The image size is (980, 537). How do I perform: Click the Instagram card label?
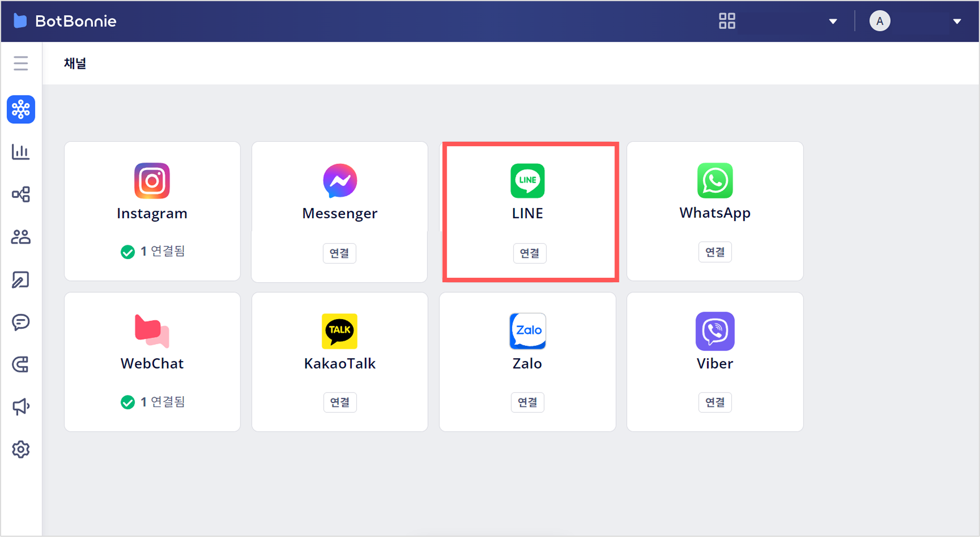pos(152,214)
